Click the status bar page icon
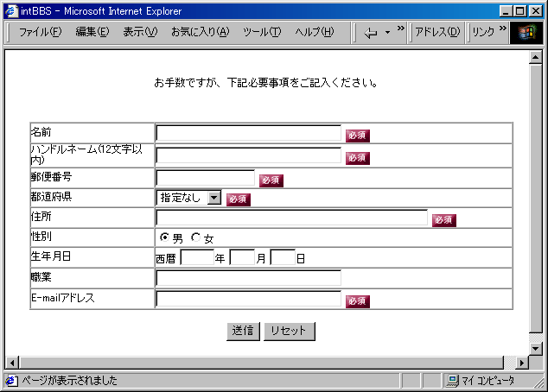 (x=11, y=381)
